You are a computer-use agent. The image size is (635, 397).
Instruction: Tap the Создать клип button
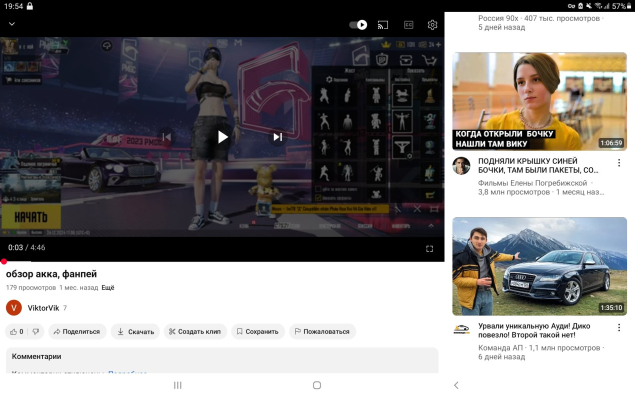[x=195, y=331]
